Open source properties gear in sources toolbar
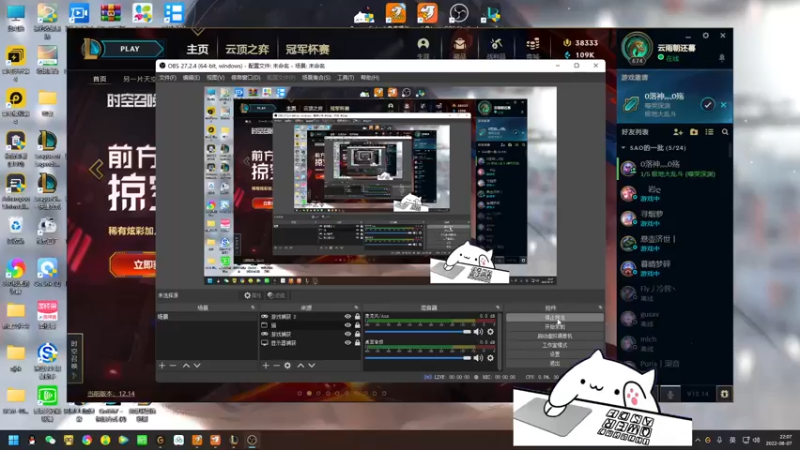 [288, 366]
